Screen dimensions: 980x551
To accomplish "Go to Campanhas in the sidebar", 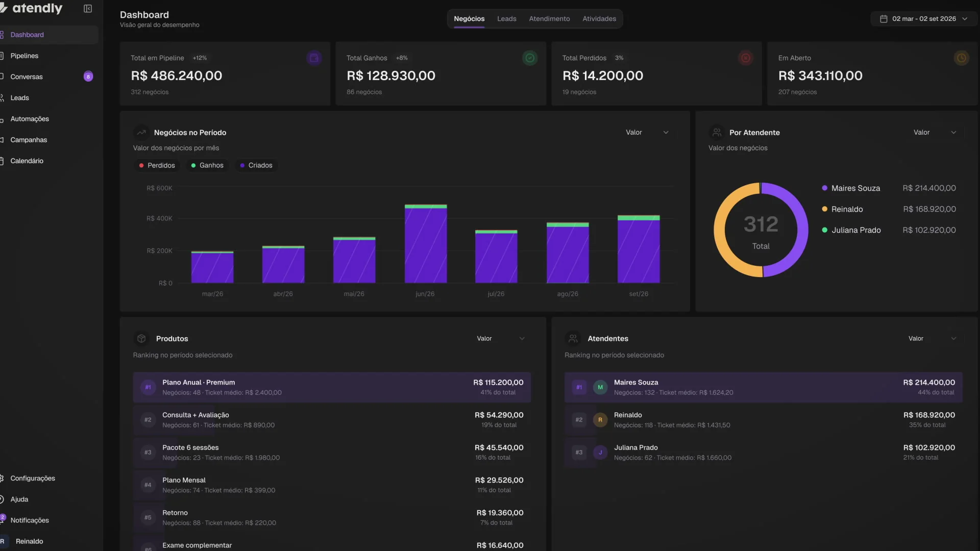I will (49, 140).
